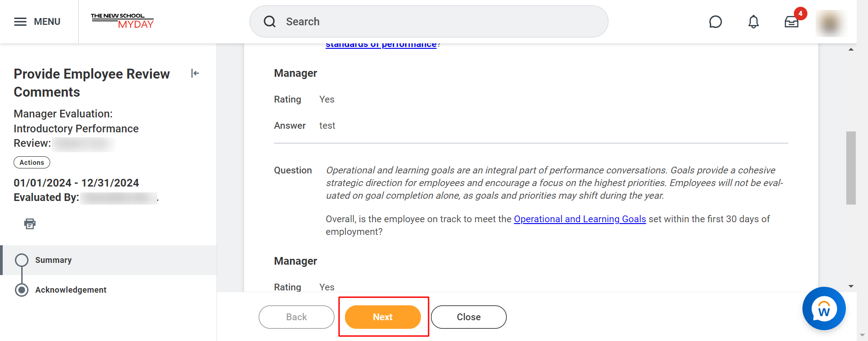Viewport: 868px width, 341px height.
Task: Go to the Summary step label
Action: click(53, 260)
